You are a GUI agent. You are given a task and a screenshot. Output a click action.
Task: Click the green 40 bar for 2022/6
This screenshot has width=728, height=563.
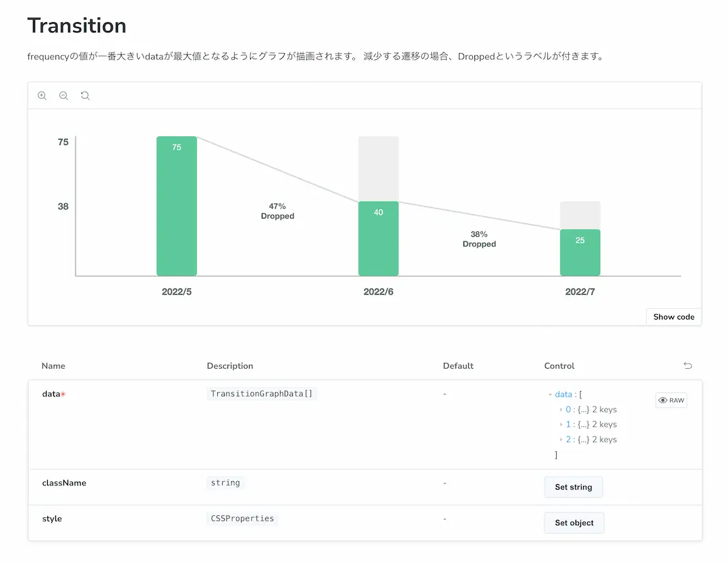(x=379, y=239)
